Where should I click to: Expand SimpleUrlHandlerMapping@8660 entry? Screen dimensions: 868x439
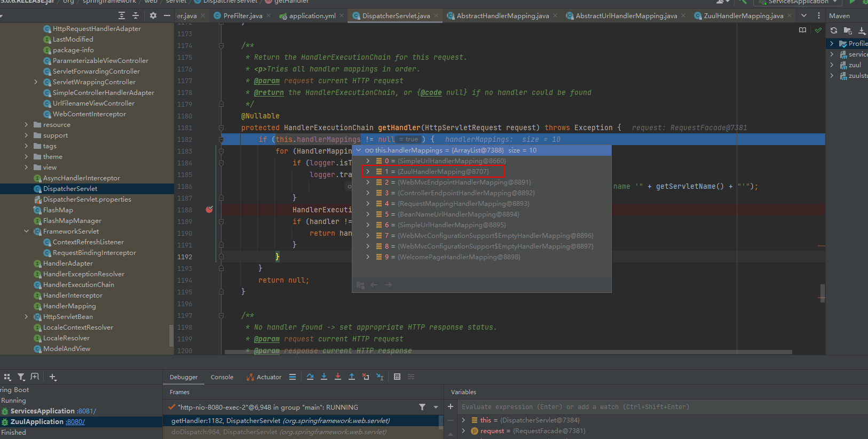pos(368,161)
